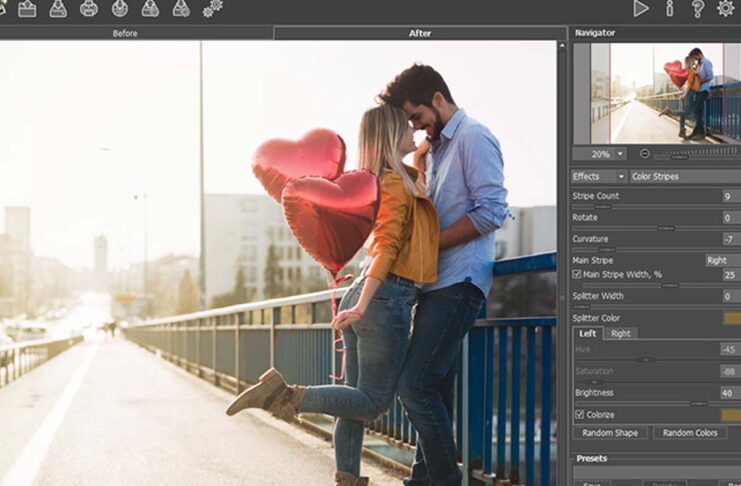741x486 pixels.
Task: Toggle the Main Stripe Width checkbox
Action: [x=577, y=274]
